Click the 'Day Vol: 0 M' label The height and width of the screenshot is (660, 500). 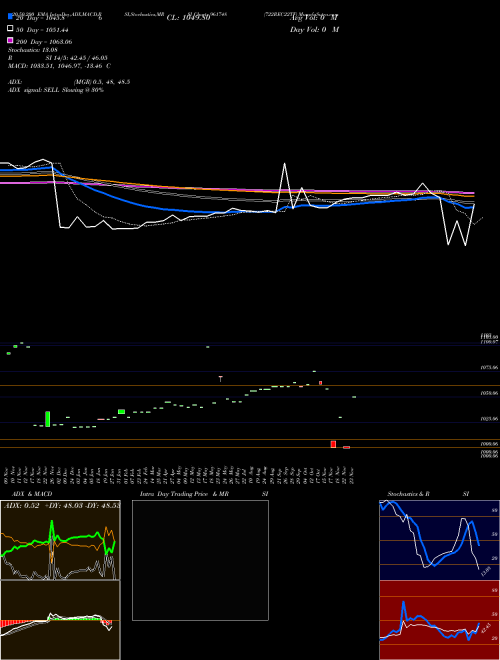314,30
